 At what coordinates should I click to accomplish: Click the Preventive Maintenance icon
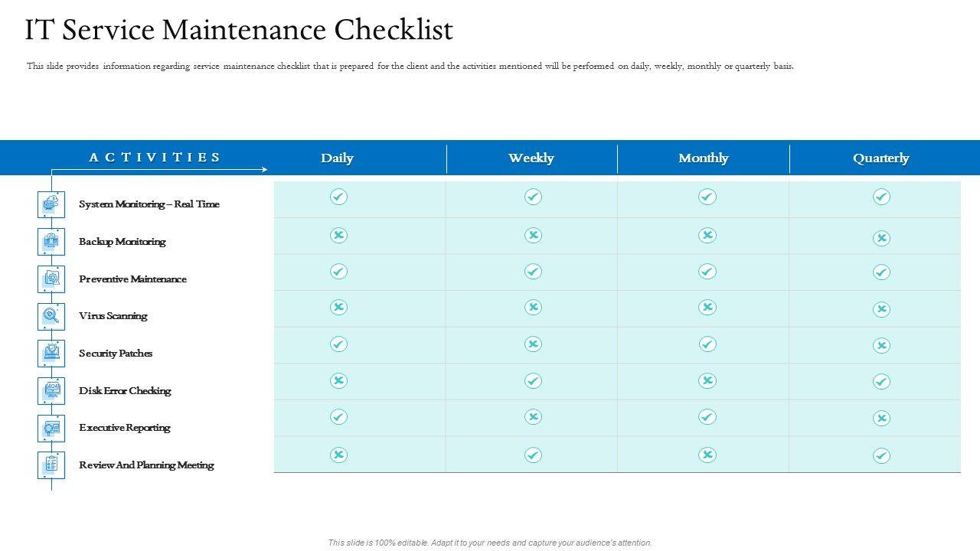pyautogui.click(x=51, y=279)
